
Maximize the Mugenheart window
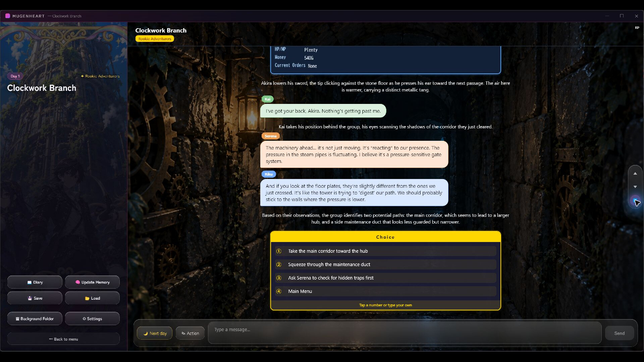(x=622, y=16)
